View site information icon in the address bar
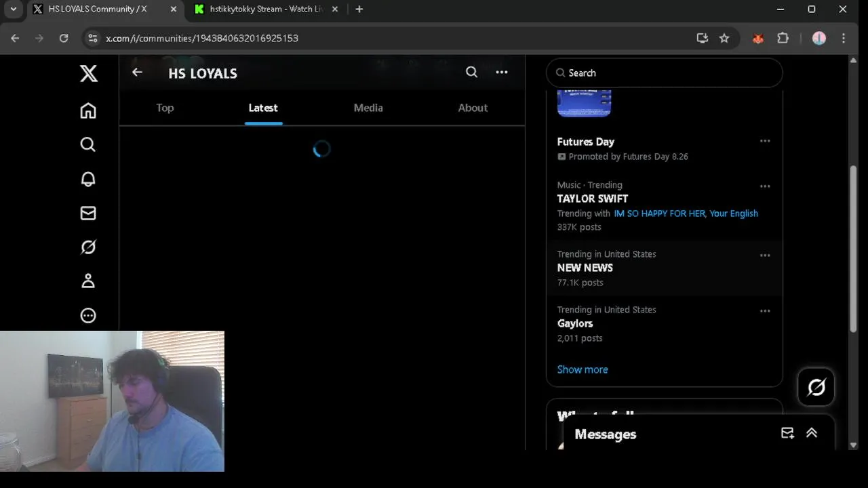The image size is (868, 488). 93,38
